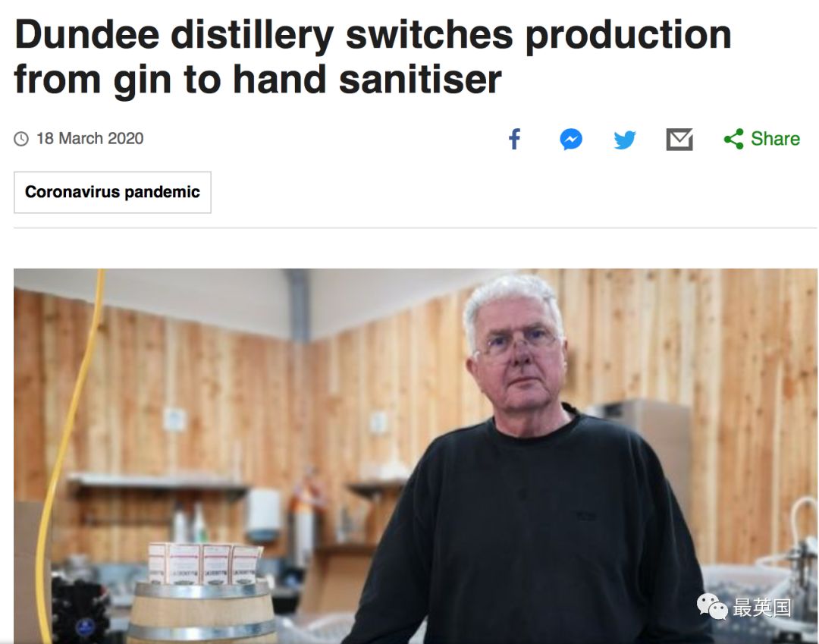
Task: Open the green "Share" text link
Action: pyautogui.click(x=775, y=139)
